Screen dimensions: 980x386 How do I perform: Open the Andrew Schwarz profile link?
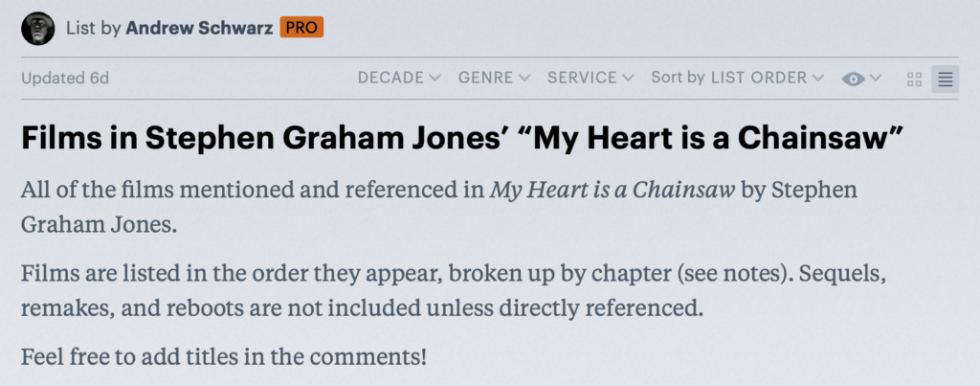tap(198, 29)
